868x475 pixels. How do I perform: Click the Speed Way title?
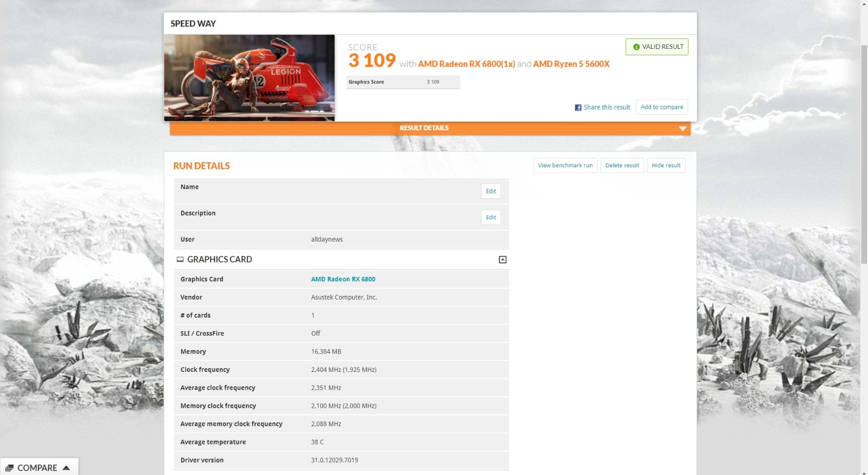(193, 24)
